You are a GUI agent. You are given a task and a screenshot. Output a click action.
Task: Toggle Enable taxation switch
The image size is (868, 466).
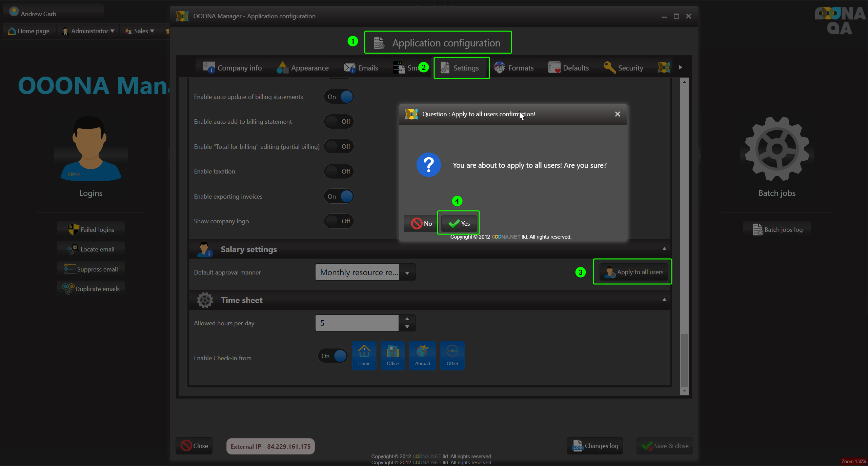pos(339,171)
